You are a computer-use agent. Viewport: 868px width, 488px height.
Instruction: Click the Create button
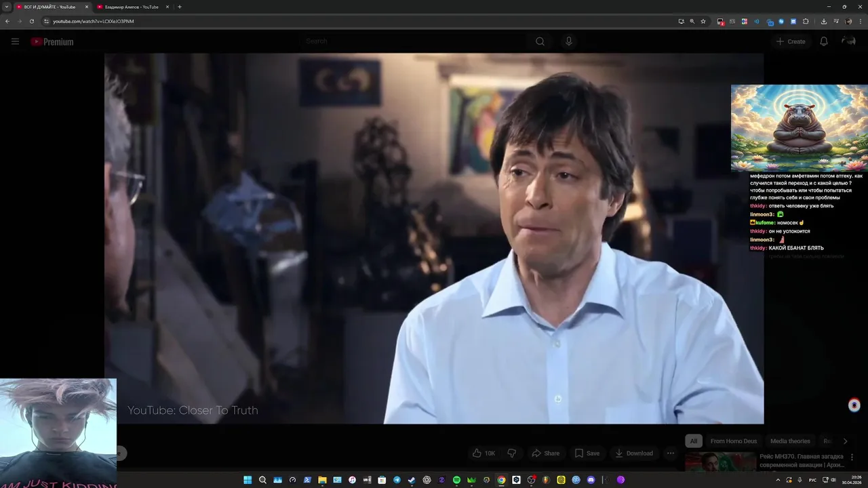click(791, 41)
